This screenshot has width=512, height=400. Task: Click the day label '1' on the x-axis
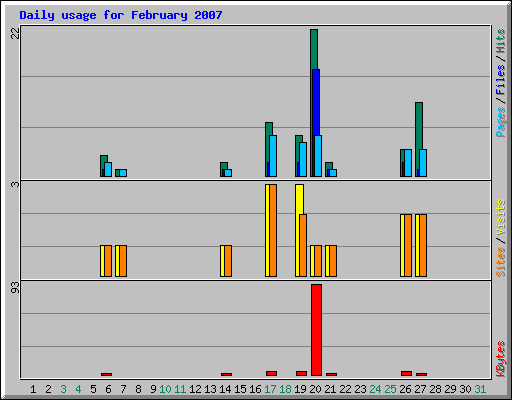point(33,389)
